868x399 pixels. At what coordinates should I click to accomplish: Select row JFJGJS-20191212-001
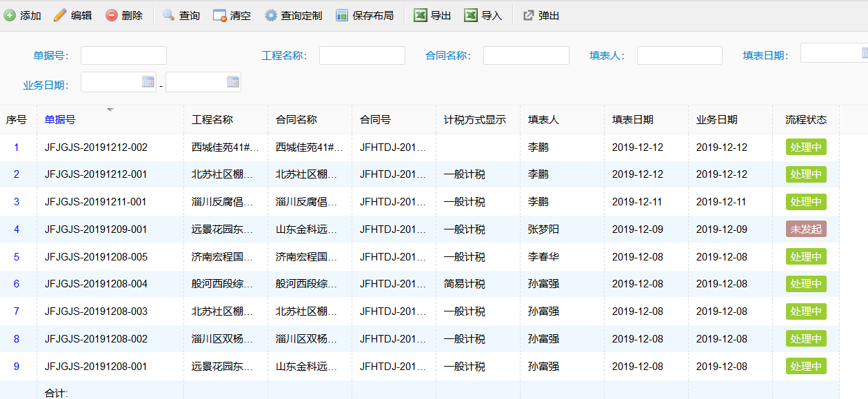coord(419,174)
